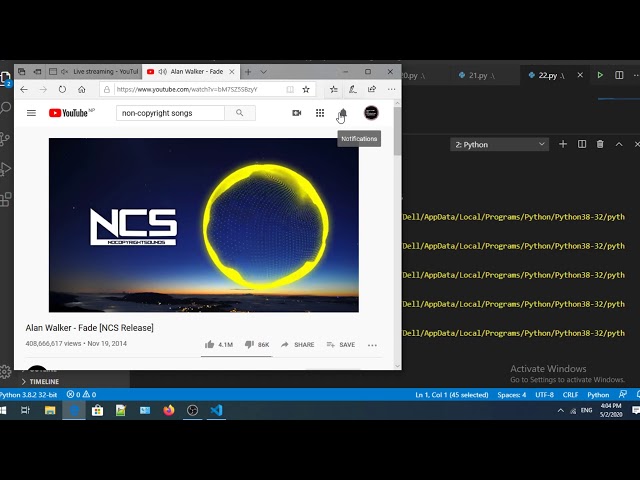
Task: Open Firefox from the taskbar
Action: (x=169, y=410)
